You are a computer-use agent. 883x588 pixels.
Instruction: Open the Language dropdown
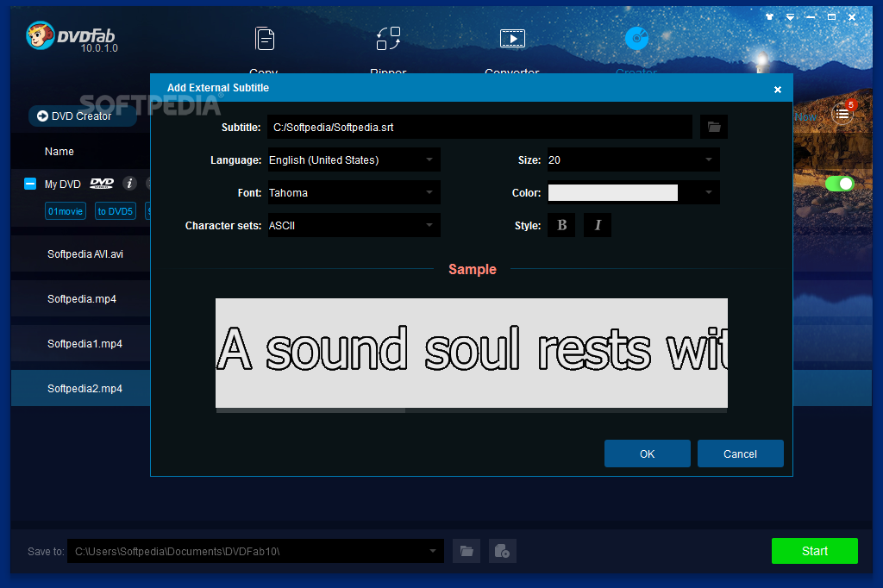click(354, 160)
